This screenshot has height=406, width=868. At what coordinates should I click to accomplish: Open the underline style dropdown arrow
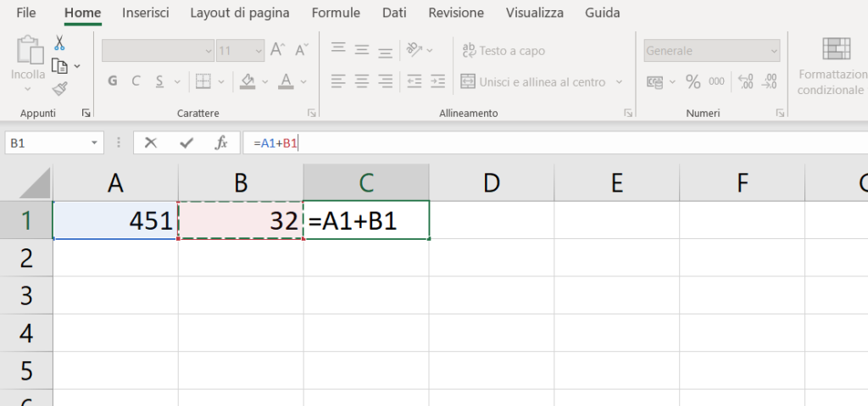coord(177,82)
